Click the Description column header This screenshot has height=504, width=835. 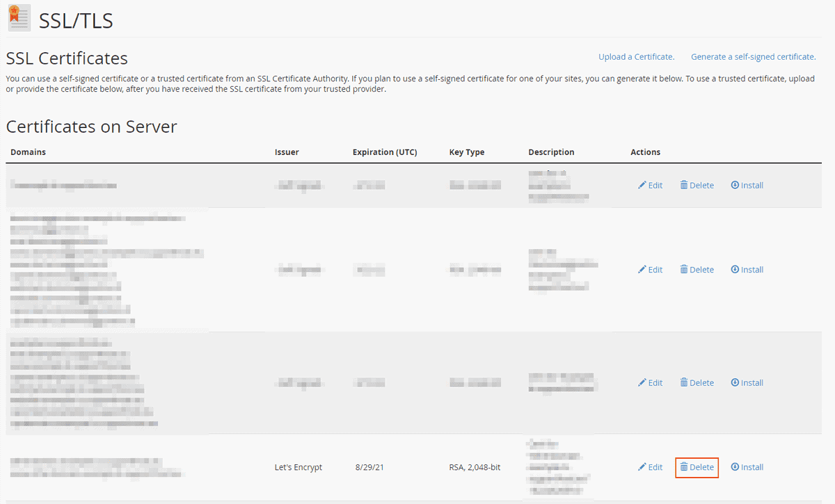pyautogui.click(x=551, y=152)
